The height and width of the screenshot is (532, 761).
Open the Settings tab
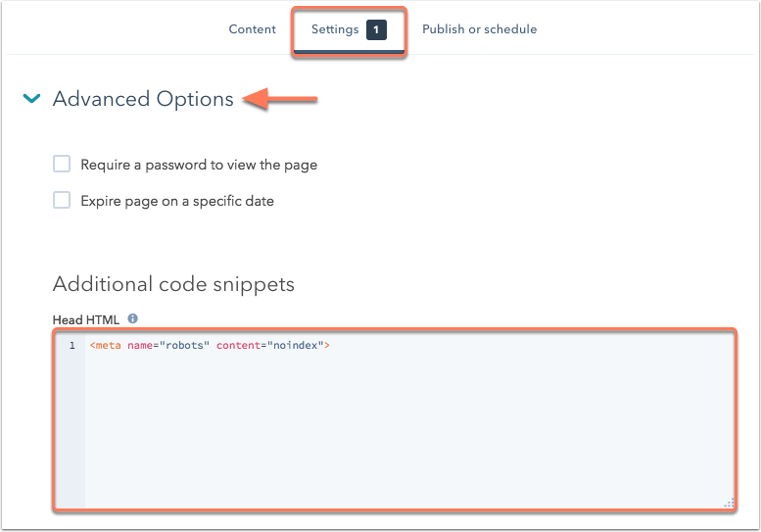349,30
